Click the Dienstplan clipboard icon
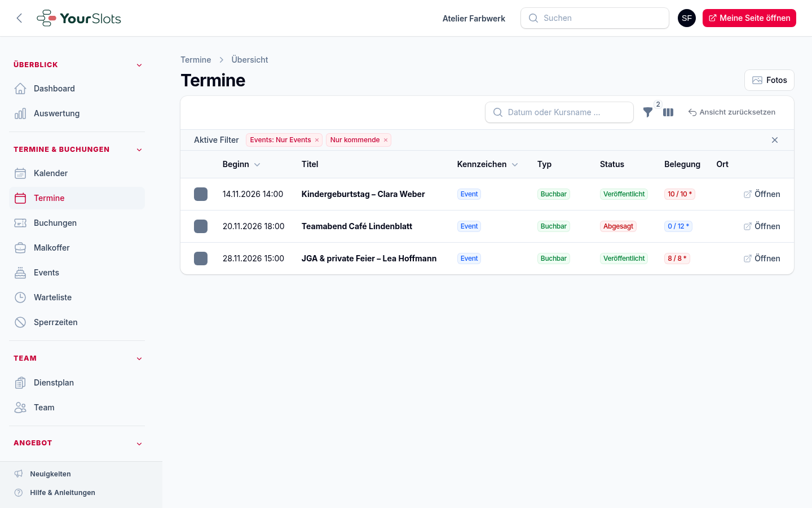 pyautogui.click(x=20, y=383)
